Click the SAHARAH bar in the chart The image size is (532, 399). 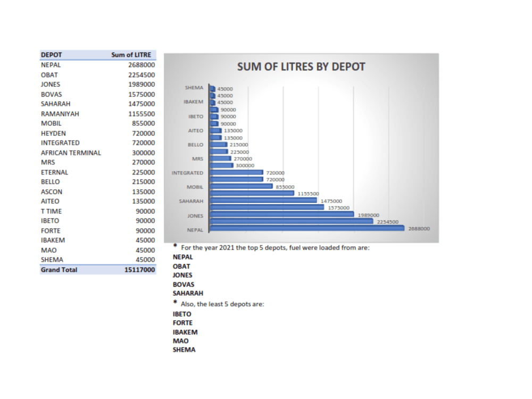tap(263, 200)
